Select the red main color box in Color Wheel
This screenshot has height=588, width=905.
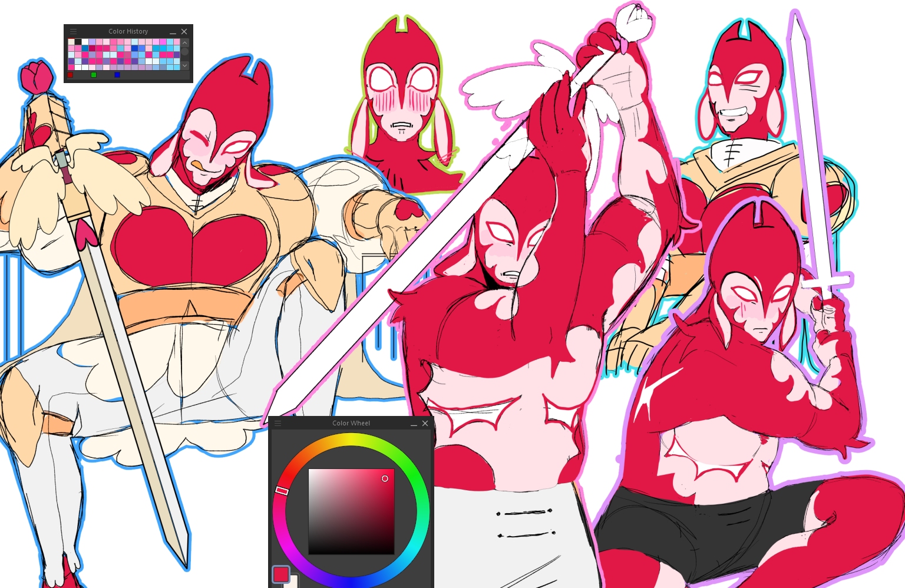(280, 574)
